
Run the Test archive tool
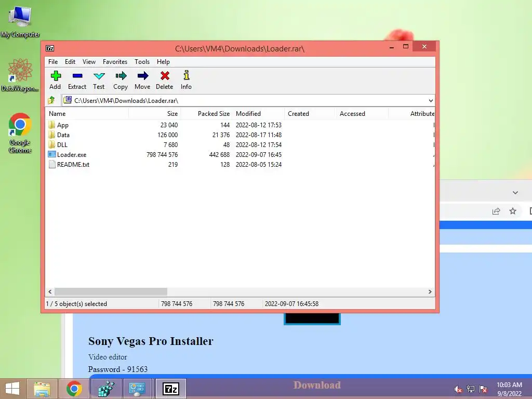point(99,76)
